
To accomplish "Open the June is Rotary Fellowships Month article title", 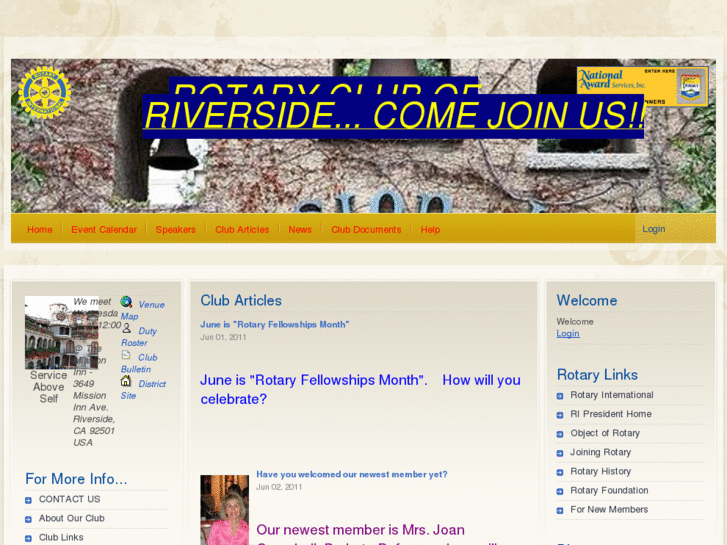I will click(x=274, y=324).
